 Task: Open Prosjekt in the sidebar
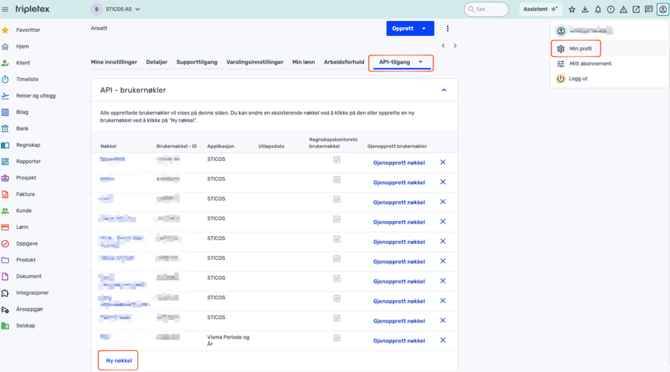(x=26, y=178)
